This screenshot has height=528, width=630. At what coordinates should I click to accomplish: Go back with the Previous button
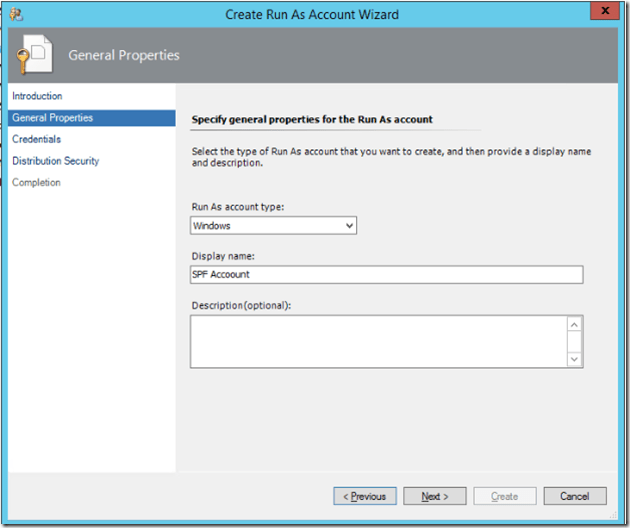365,496
